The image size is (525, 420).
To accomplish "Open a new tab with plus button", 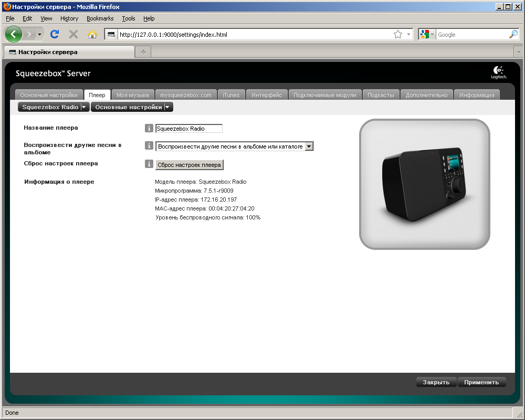I will pos(143,51).
